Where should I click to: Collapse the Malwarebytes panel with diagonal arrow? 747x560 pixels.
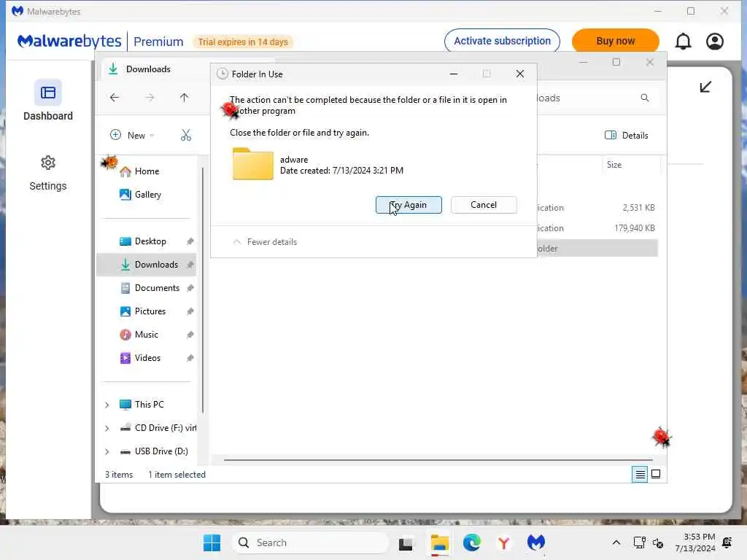(x=705, y=87)
